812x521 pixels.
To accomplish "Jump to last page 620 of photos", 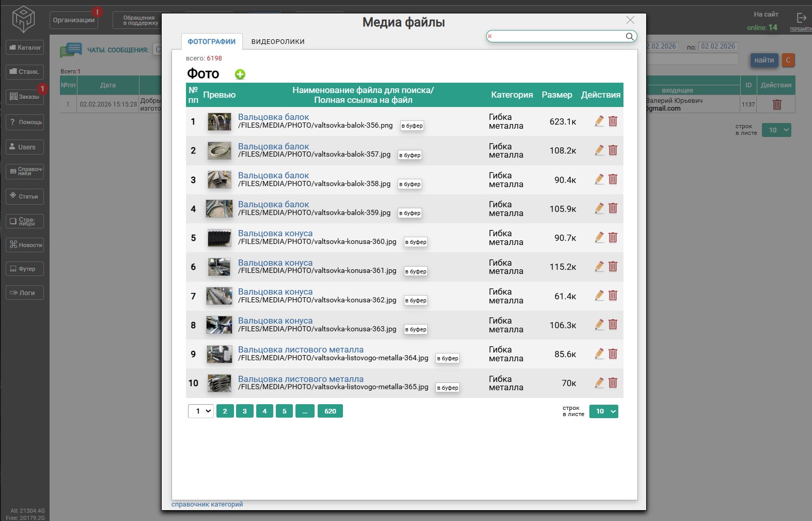I will coord(331,411).
